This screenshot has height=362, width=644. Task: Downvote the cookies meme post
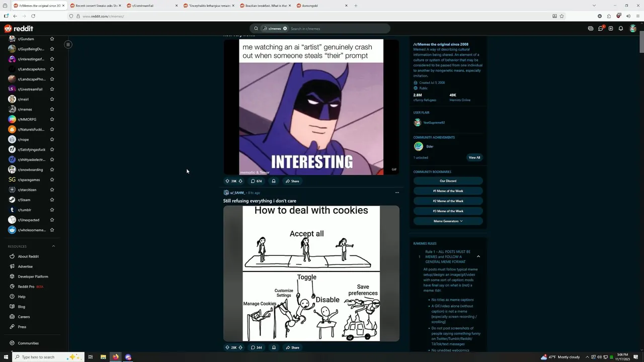240,347
